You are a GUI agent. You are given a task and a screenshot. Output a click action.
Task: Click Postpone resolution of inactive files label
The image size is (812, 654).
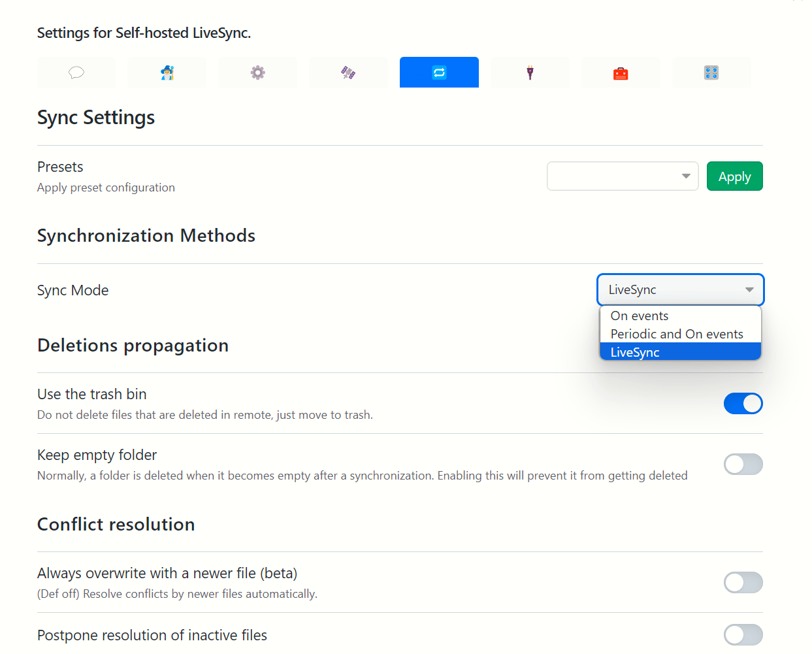(152, 635)
